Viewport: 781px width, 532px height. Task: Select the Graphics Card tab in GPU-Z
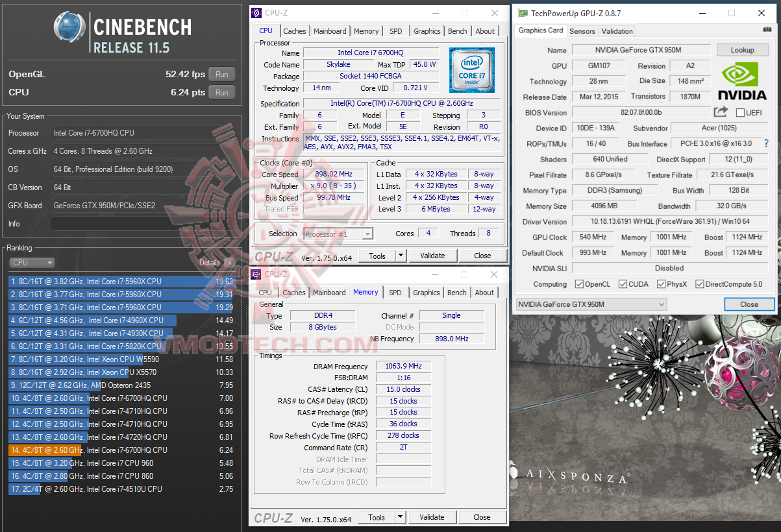coord(541,30)
